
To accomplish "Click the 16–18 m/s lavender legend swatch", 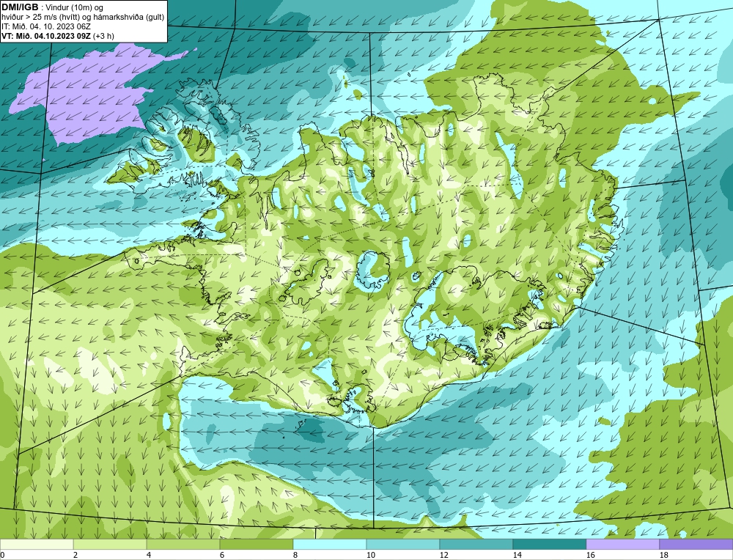I will point(622,545).
